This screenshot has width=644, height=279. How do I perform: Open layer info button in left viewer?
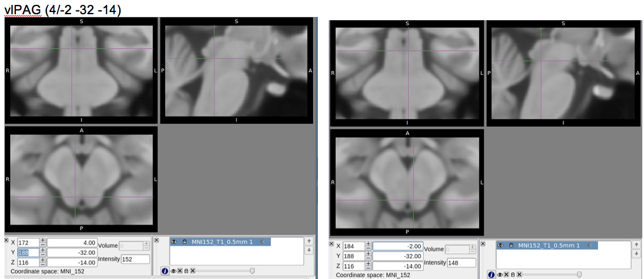165,271
